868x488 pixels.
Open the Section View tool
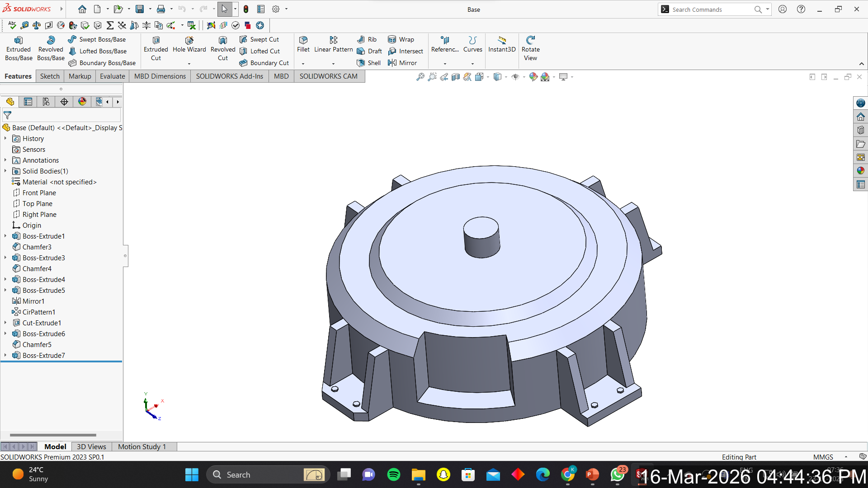[x=456, y=77]
